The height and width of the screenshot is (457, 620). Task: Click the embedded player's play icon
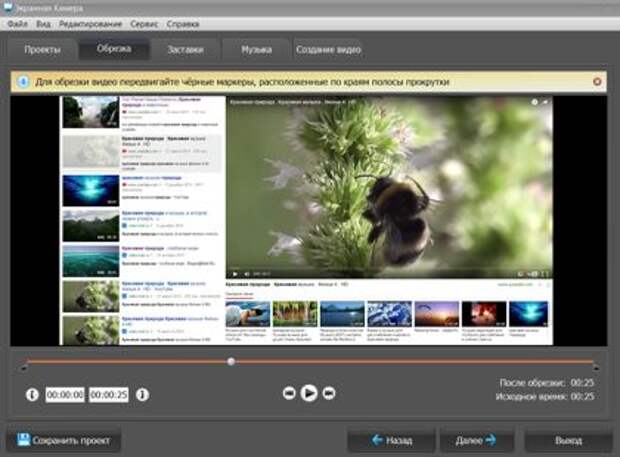pos(235,274)
